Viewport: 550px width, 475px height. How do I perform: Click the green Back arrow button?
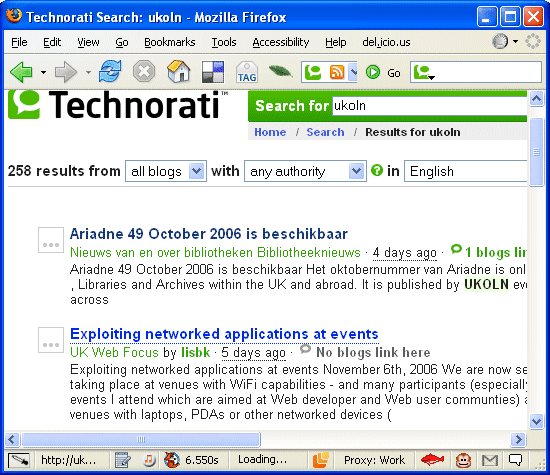21,72
